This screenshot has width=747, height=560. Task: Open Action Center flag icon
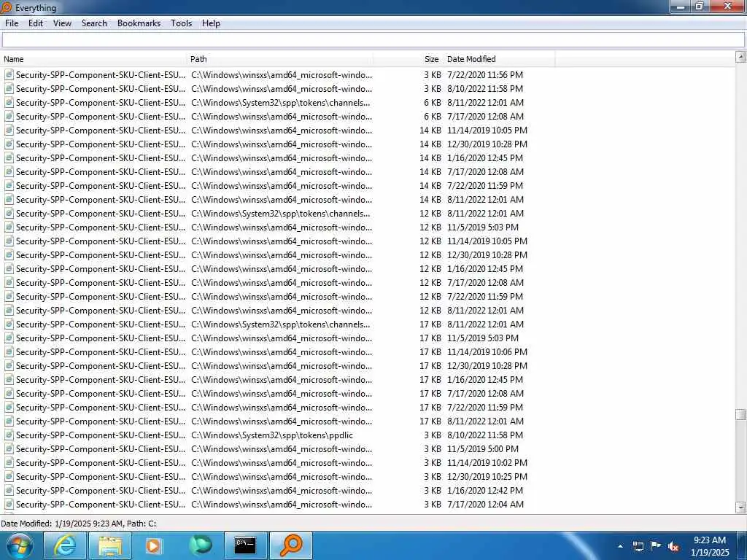656,546
